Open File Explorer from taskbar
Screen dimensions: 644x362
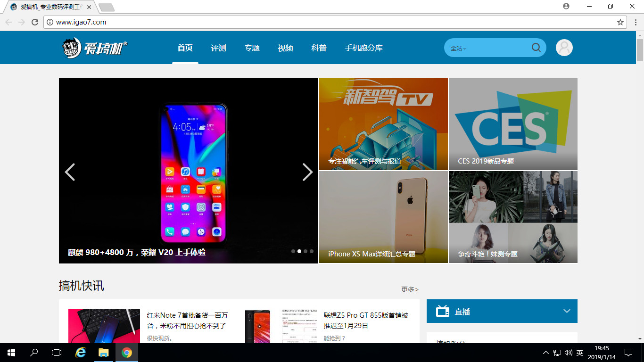pyautogui.click(x=104, y=353)
